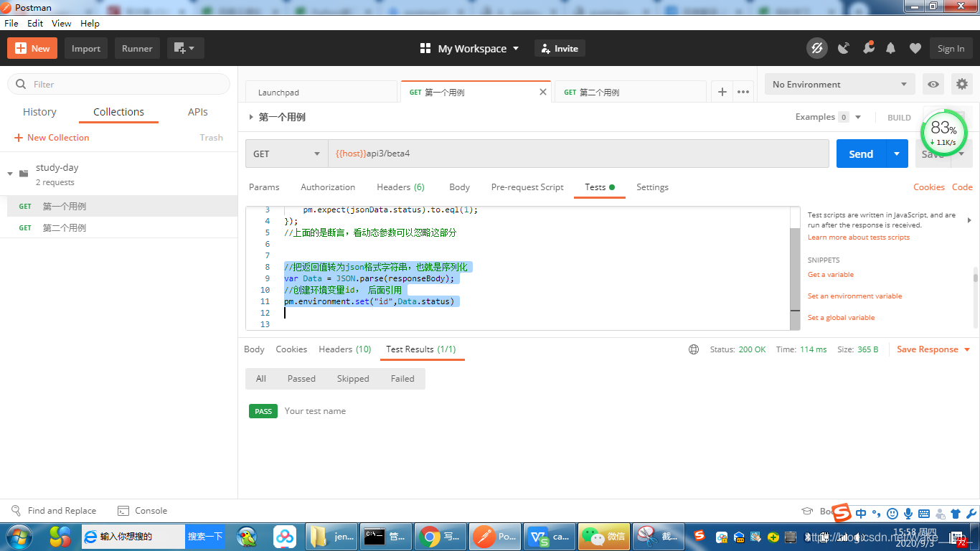The image size is (980, 551).
Task: Click the Sogou input method S icon
Action: [x=842, y=513]
